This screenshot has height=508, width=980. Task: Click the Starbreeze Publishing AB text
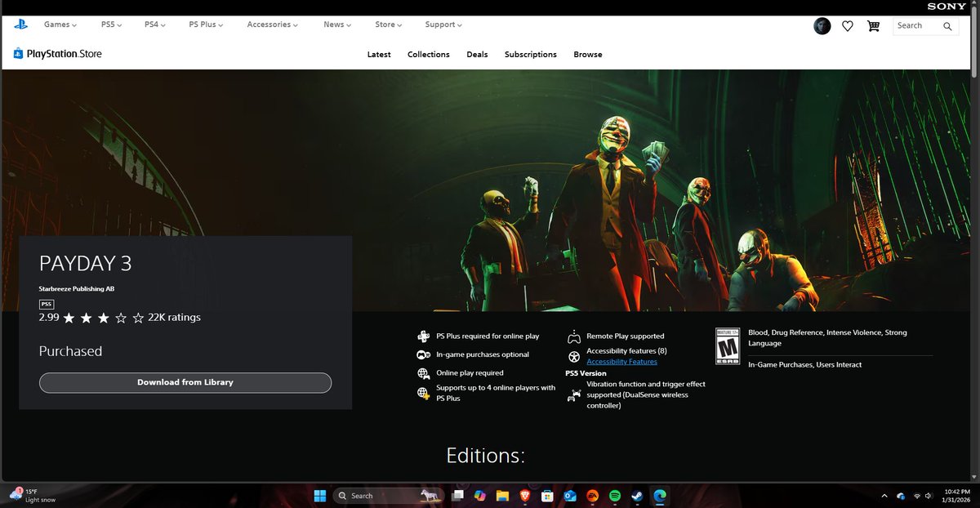click(78, 289)
